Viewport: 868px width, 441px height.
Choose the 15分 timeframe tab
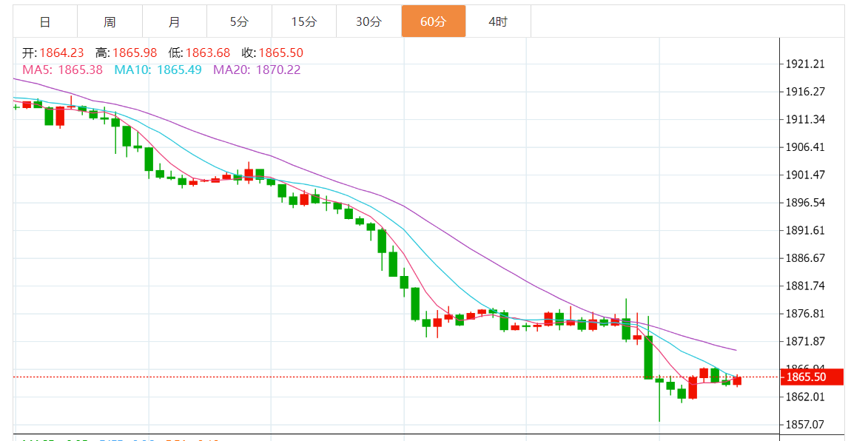click(x=304, y=21)
